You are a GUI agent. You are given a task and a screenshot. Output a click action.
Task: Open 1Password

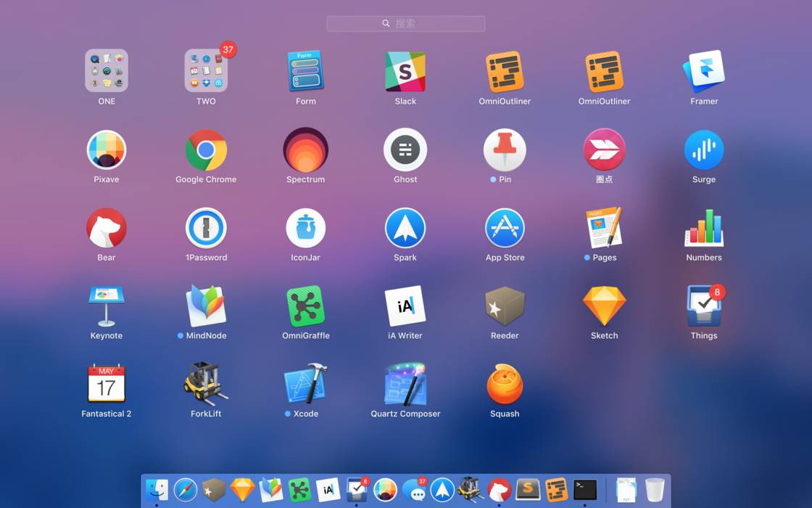click(x=206, y=228)
